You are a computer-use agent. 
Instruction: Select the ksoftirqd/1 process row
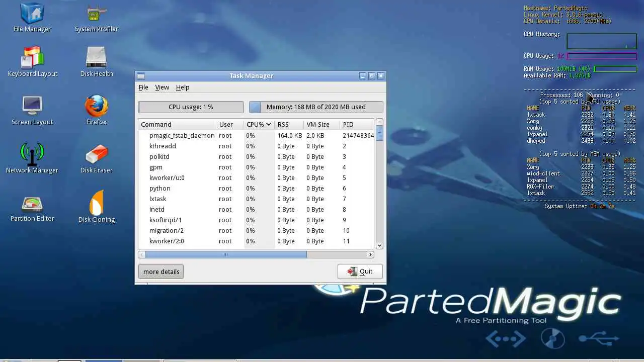[x=256, y=220]
